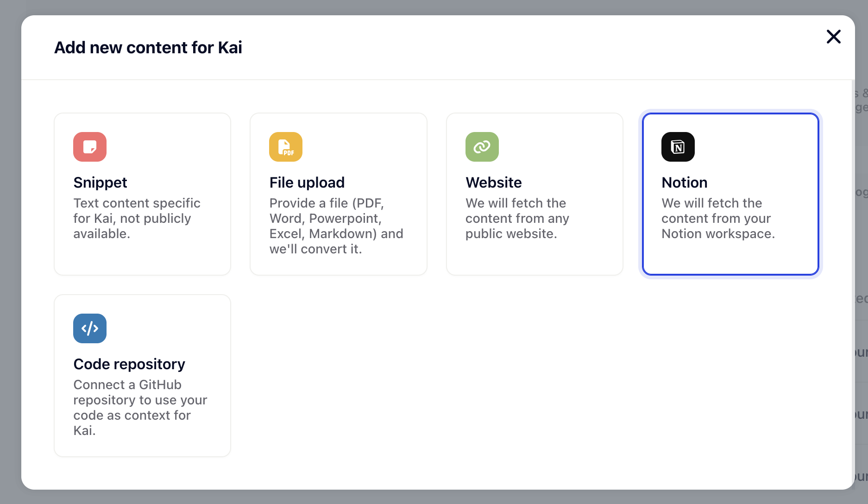This screenshot has height=504, width=868.
Task: Click description about your Notion workspace
Action: pos(717,218)
